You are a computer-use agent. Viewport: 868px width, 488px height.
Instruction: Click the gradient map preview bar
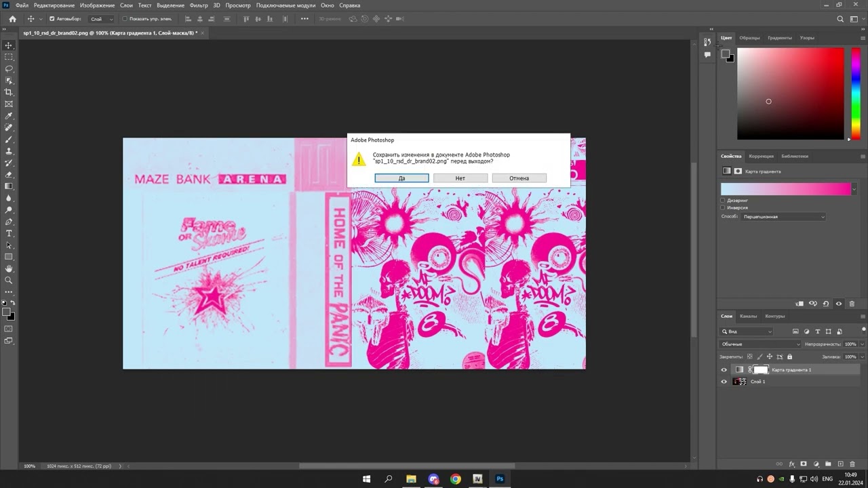point(785,189)
